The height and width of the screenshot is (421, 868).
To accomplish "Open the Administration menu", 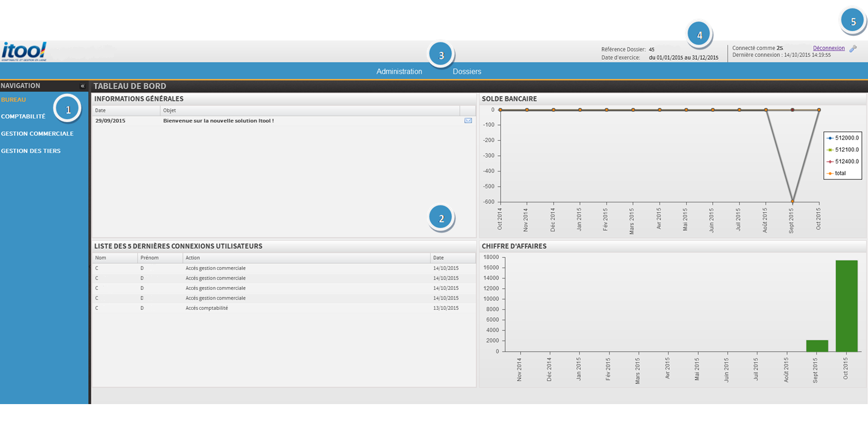I will click(399, 71).
